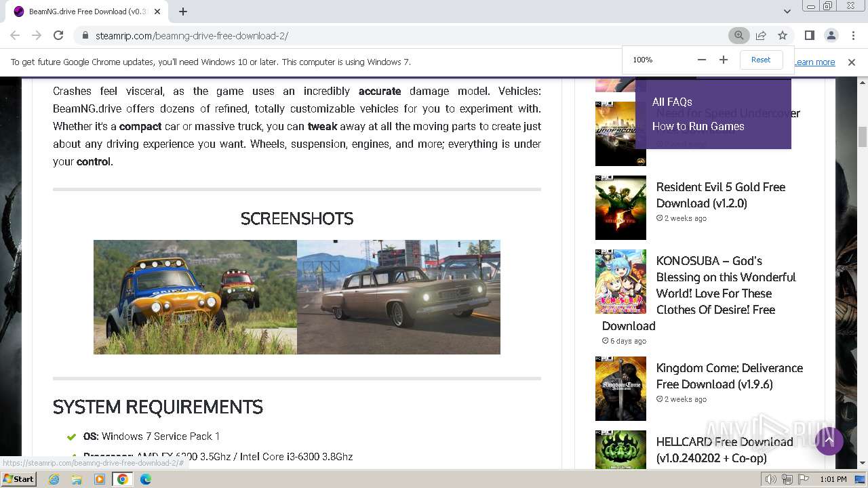Close the BeamNG.drive tab

157,12
